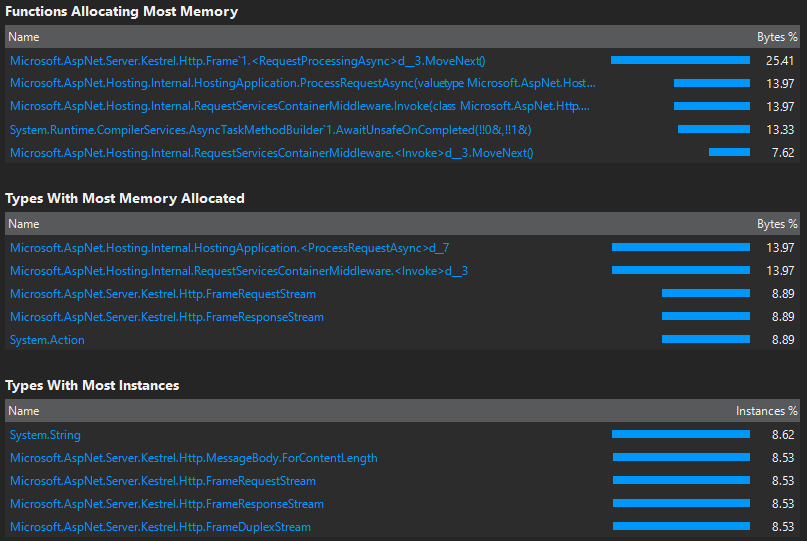
Task: Open Frame`1 RequestProcessingAsync MoveNext function link
Action: coord(248,61)
